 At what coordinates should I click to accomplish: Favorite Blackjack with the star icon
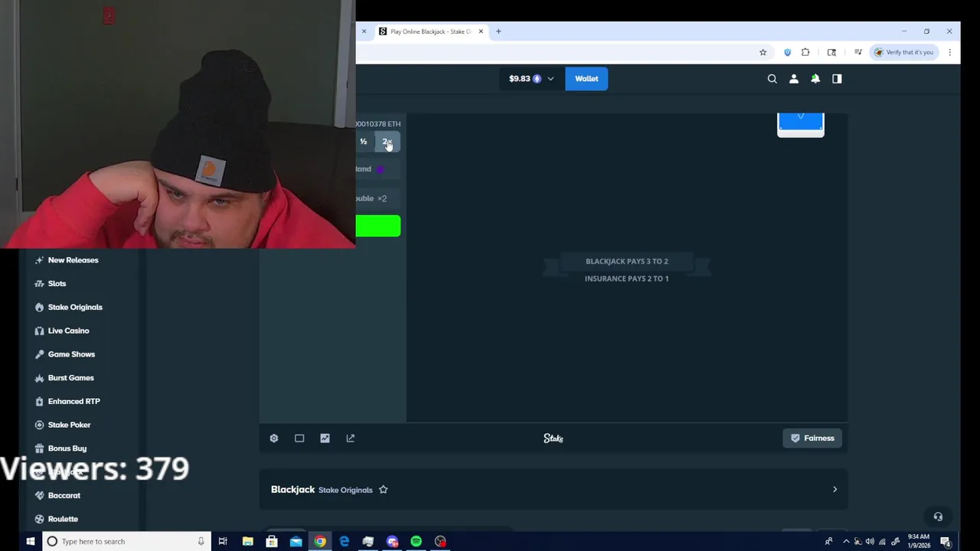(x=384, y=490)
